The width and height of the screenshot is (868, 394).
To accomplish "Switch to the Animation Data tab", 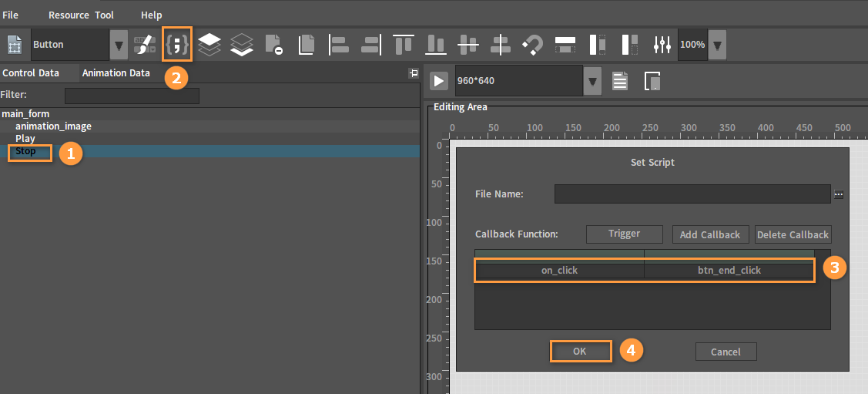I will point(116,72).
